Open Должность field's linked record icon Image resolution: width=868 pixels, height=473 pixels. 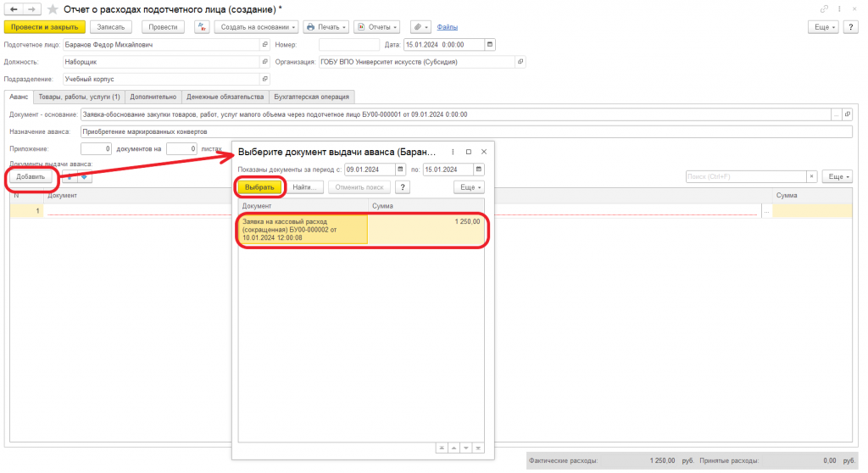[264, 62]
